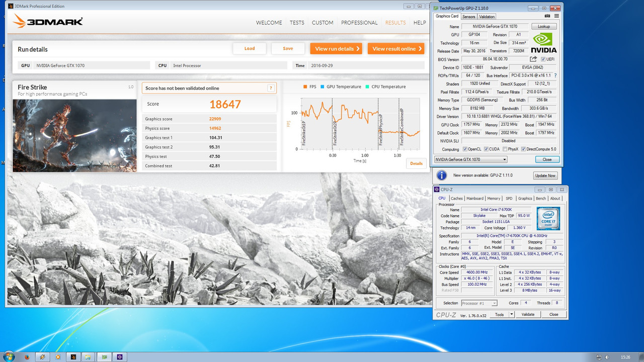Switch to the Caches tab in CPU-Z
The image size is (644, 362).
click(x=457, y=199)
